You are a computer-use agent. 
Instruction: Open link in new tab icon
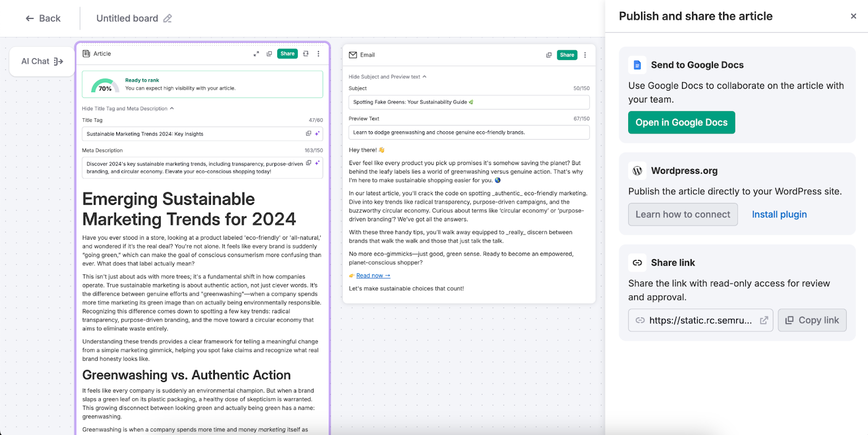pos(763,320)
